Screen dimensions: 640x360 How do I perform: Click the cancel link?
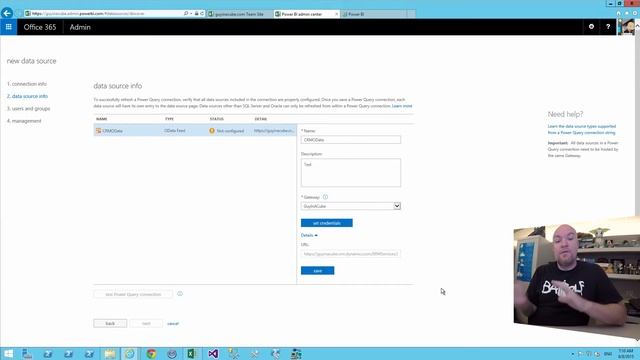pyautogui.click(x=173, y=323)
